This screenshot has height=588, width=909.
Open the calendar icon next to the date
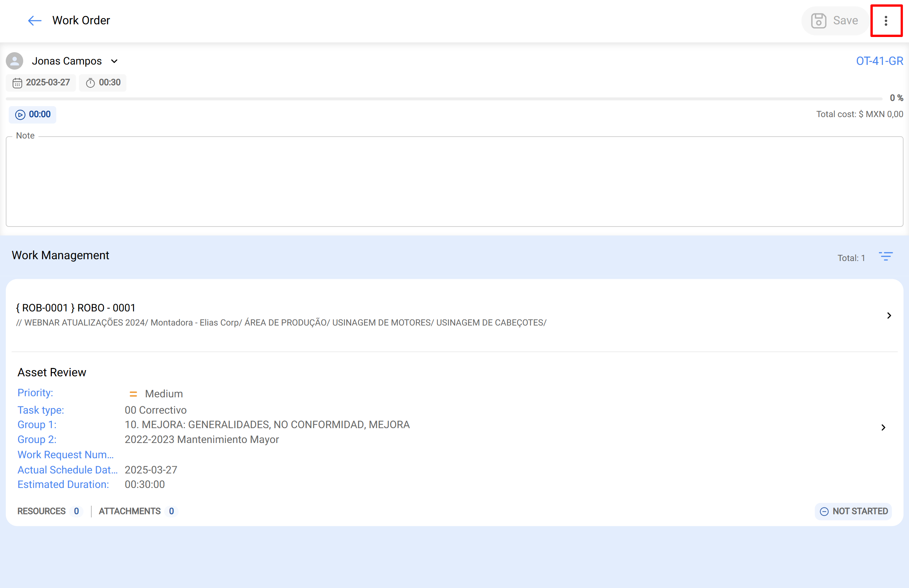pos(17,83)
